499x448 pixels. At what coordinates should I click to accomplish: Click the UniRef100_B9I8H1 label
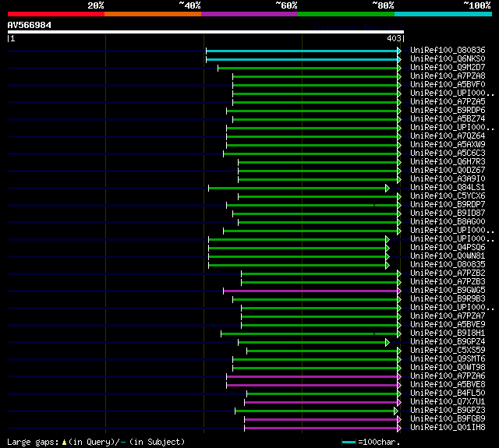(448, 333)
